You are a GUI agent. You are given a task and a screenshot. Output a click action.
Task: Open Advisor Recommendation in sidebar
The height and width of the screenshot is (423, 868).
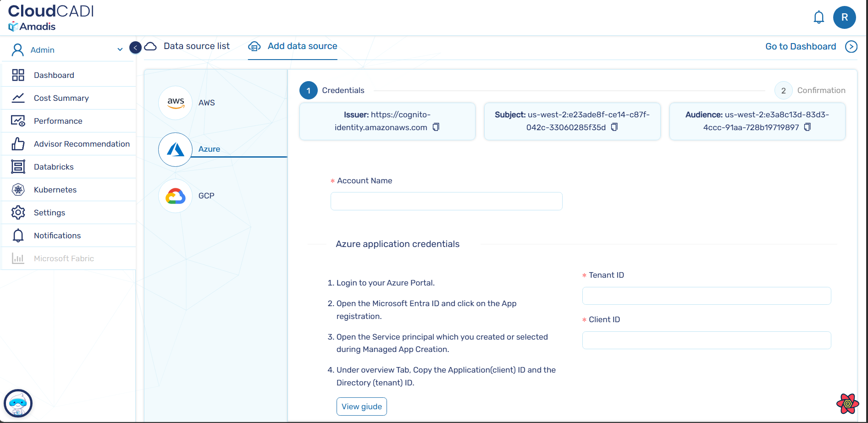coord(82,144)
